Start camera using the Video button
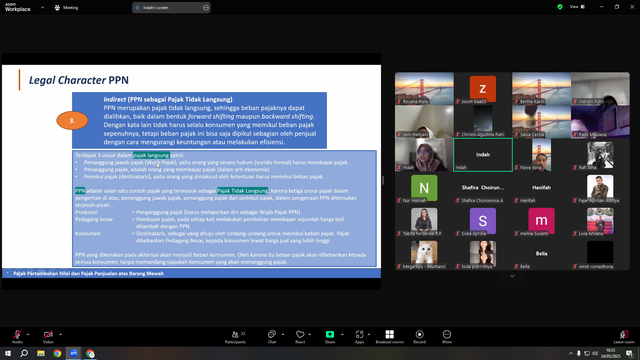Image resolution: width=640 pixels, height=360 pixels. (48, 336)
